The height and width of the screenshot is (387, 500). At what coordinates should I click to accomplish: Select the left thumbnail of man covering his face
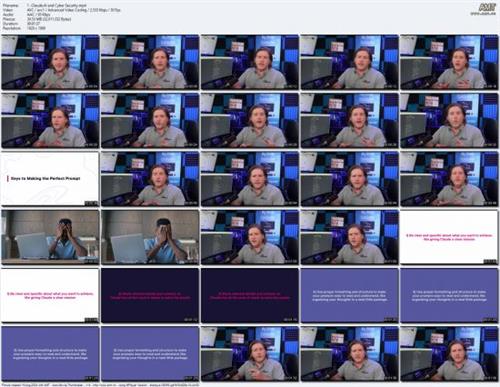50,237
